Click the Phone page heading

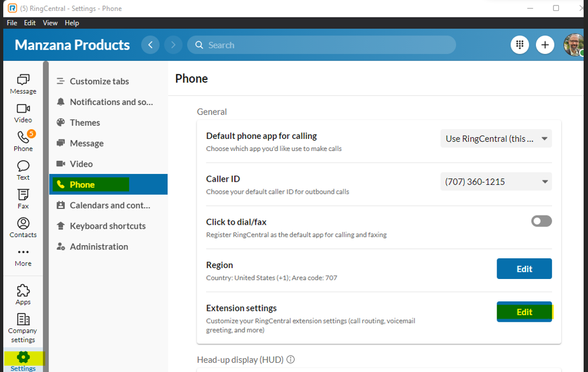191,78
